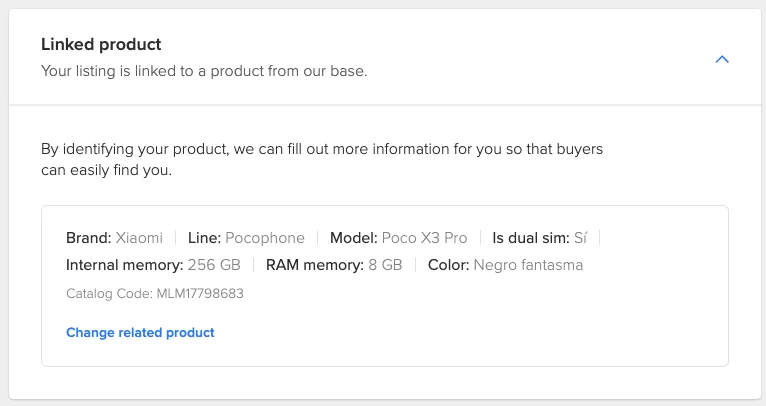766x406 pixels.
Task: Click the Internal memory label
Action: pos(125,265)
